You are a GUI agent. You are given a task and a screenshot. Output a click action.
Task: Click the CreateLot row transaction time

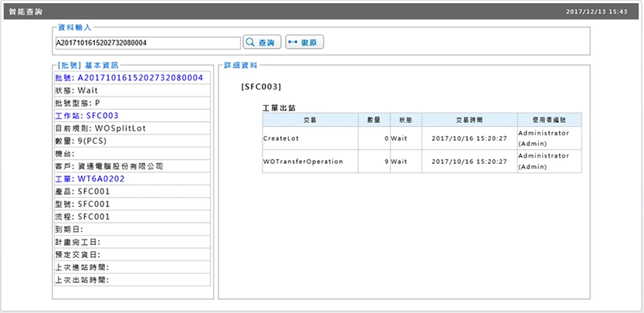(x=469, y=138)
